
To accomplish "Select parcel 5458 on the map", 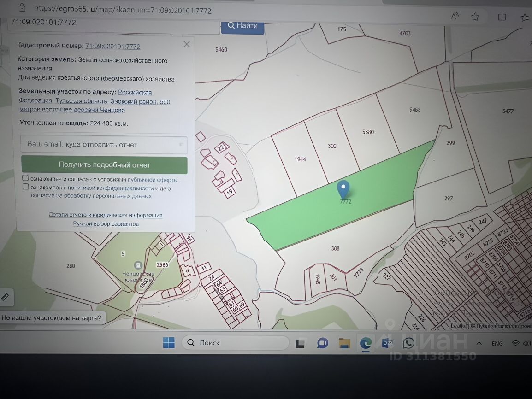I will pyautogui.click(x=414, y=110).
